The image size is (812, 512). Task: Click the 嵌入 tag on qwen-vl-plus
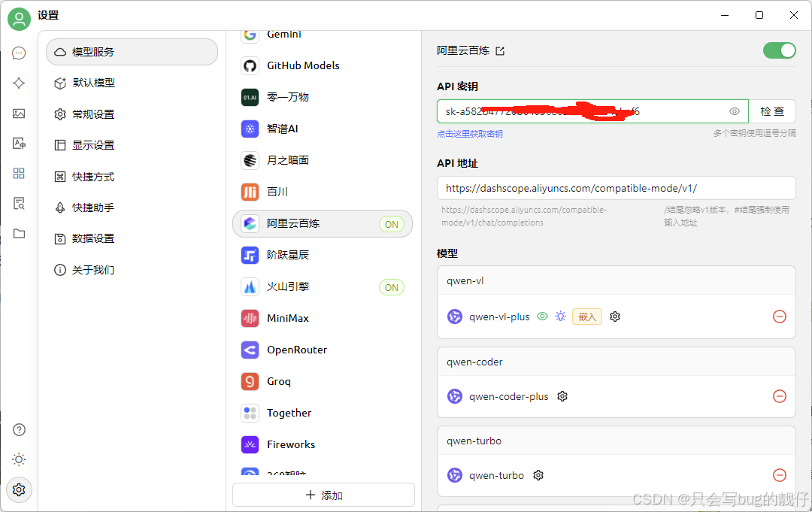coord(587,317)
